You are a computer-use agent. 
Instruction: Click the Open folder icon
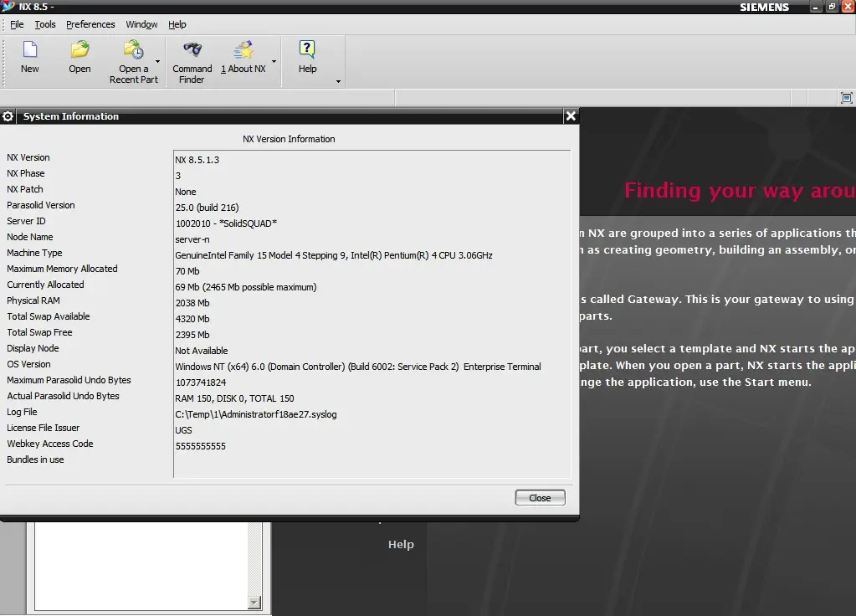click(x=79, y=49)
